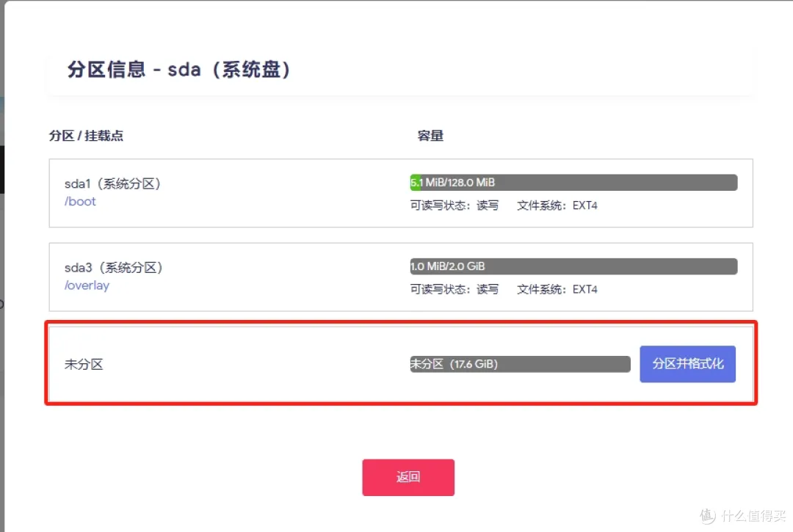Screen dimensions: 793x532
Task: Select the sda3（系统分区） partition name
Action: click(113, 268)
